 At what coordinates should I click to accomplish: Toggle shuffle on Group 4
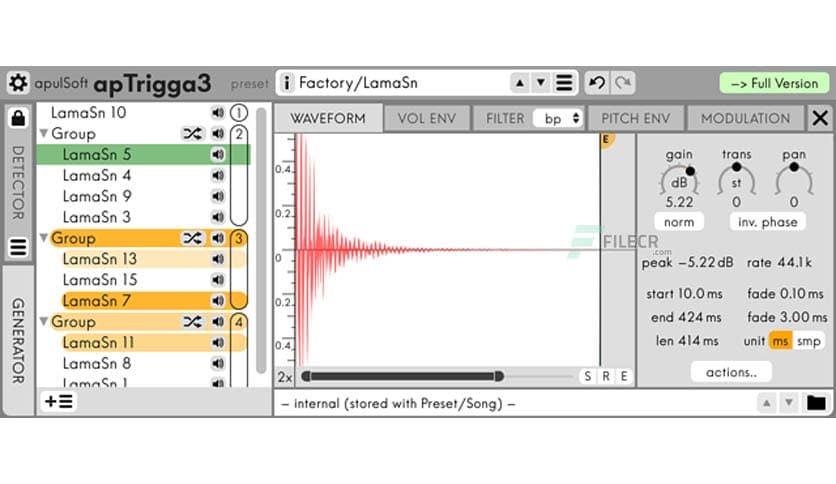click(192, 321)
